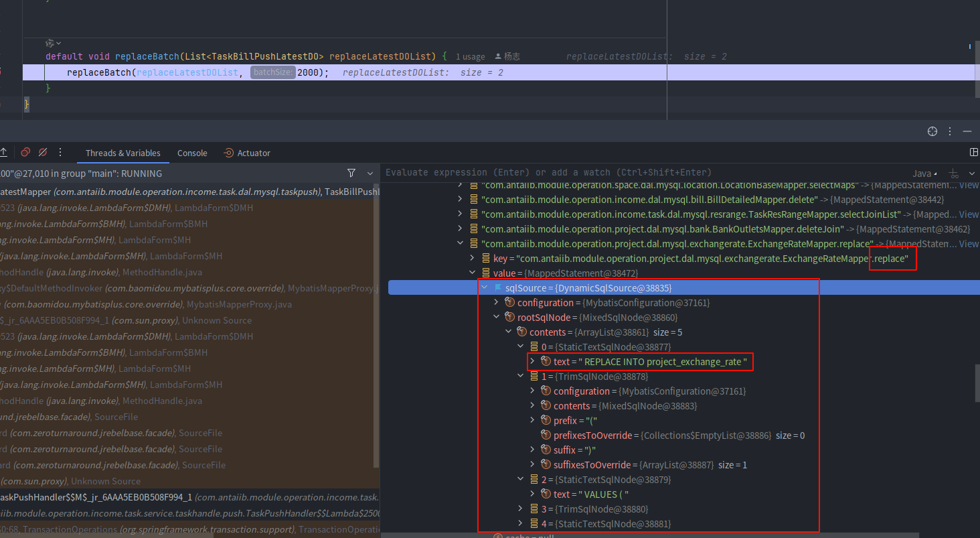The image size is (980, 538).
Task: Collapse the rootSqlNode MixedSqlNode node
Action: pyautogui.click(x=496, y=318)
